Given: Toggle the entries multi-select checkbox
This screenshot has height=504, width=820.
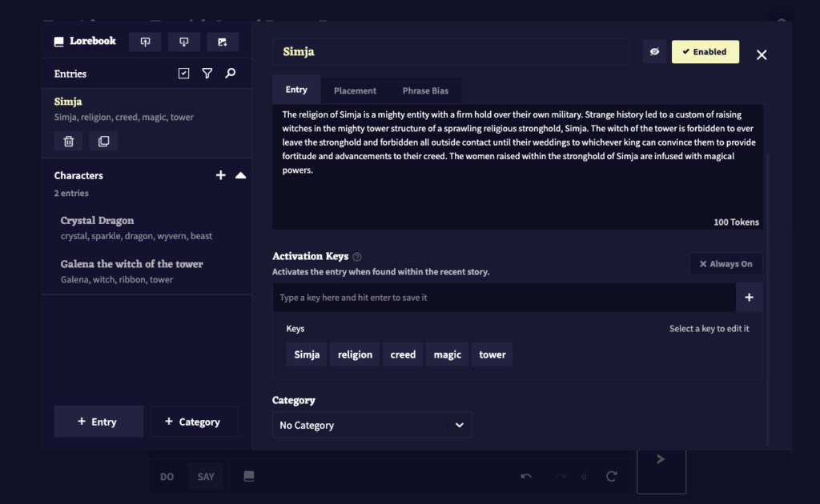Looking at the screenshot, I should (x=184, y=74).
